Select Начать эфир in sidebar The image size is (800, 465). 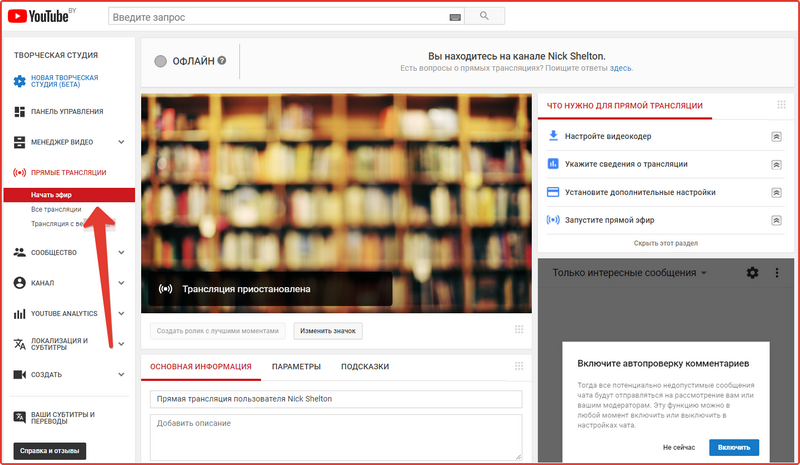tap(69, 194)
